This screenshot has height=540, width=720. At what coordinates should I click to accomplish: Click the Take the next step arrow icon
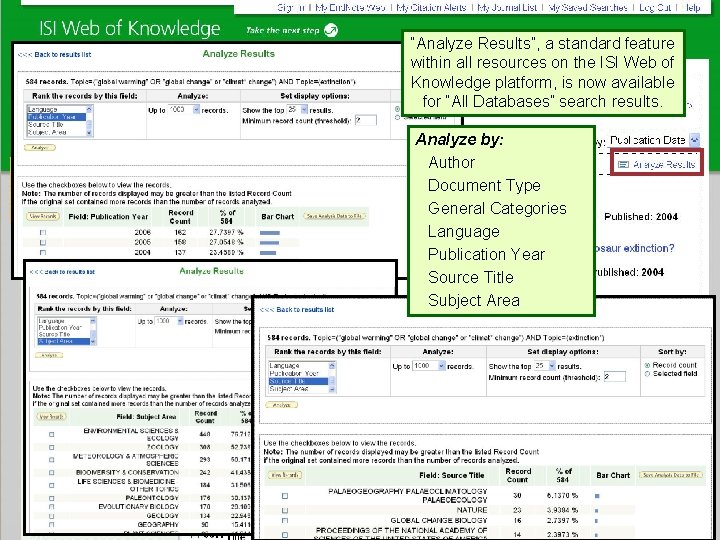tap(331, 30)
